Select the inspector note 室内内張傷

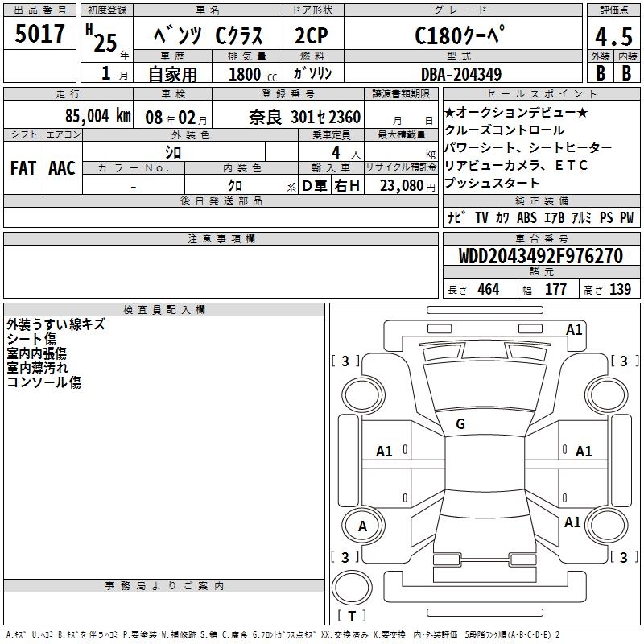(36, 353)
